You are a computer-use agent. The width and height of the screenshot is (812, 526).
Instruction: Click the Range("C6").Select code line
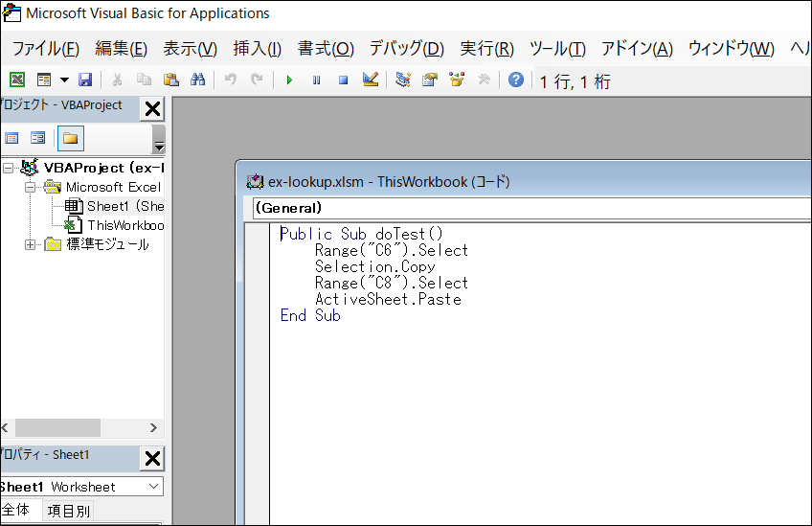(x=392, y=251)
